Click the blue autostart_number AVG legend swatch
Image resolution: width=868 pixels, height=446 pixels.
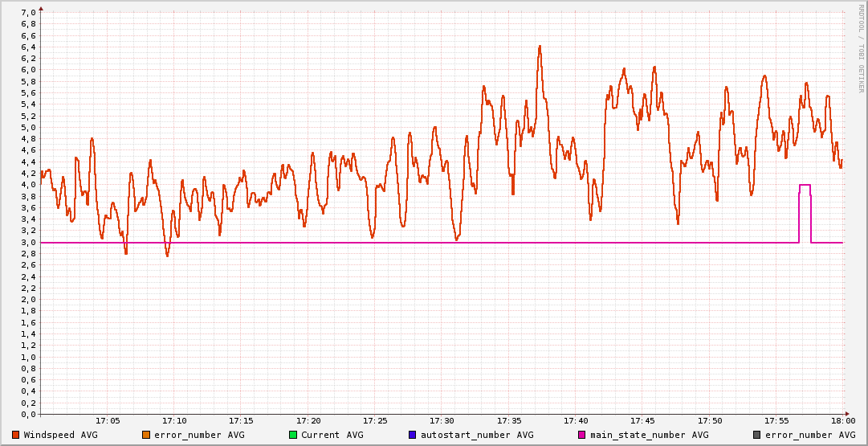pyautogui.click(x=413, y=435)
